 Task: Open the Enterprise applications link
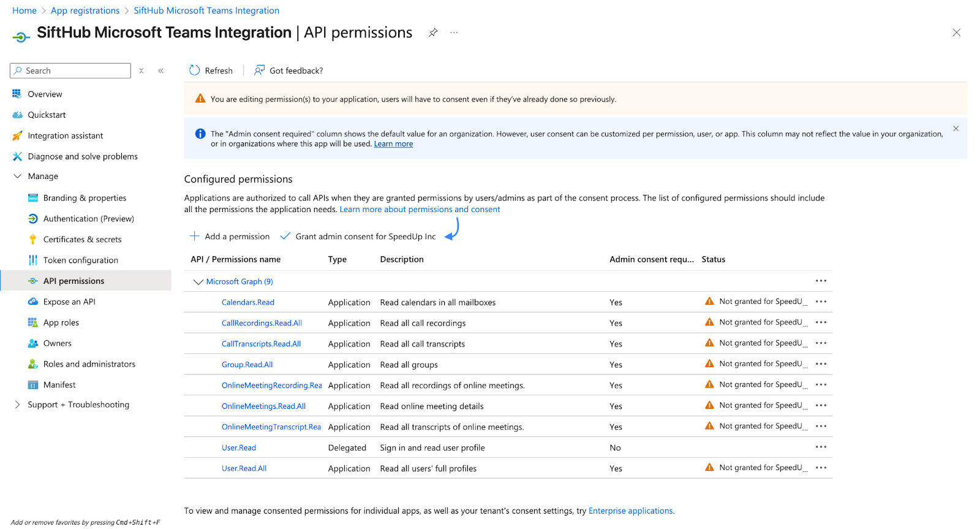pyautogui.click(x=630, y=511)
